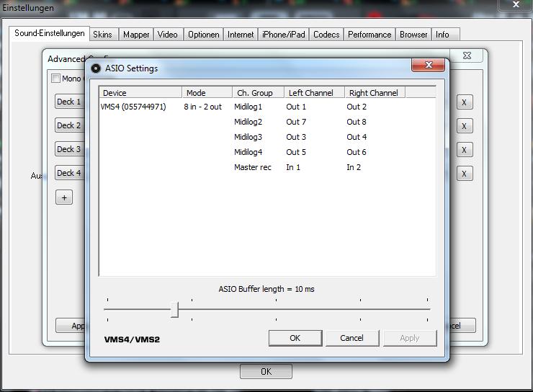The width and height of the screenshot is (533, 392).
Task: Change Midilog4 left channel Out 5
Action: pos(296,152)
